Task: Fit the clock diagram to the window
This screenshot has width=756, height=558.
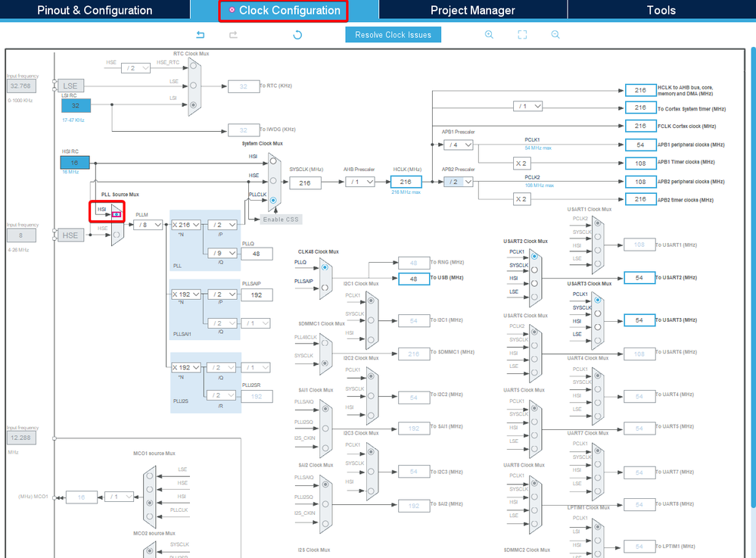Action: (522, 35)
